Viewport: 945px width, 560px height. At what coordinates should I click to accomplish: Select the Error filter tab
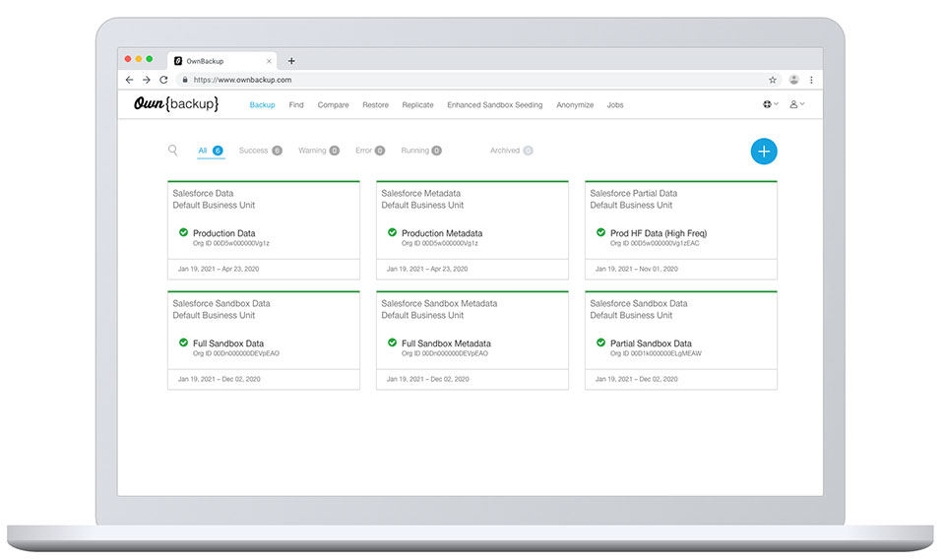370,151
